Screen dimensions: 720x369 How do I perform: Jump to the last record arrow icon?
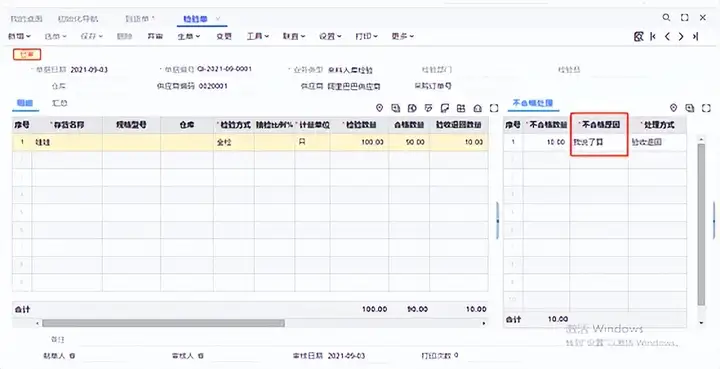[696, 36]
